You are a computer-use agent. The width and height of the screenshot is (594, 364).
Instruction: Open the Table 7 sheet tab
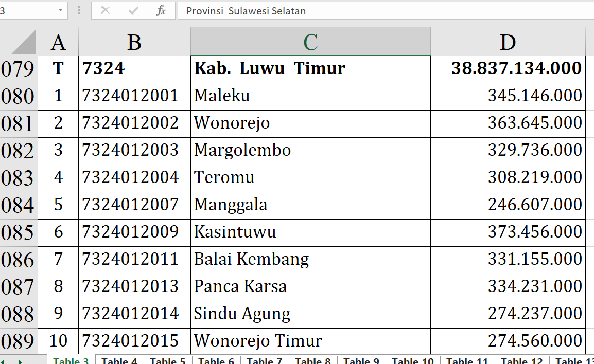[265, 361]
